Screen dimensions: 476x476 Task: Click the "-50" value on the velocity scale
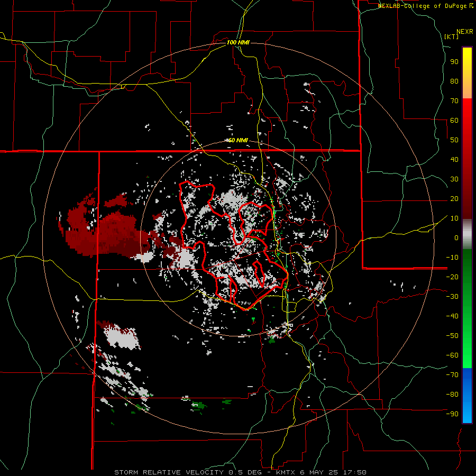tap(452, 336)
